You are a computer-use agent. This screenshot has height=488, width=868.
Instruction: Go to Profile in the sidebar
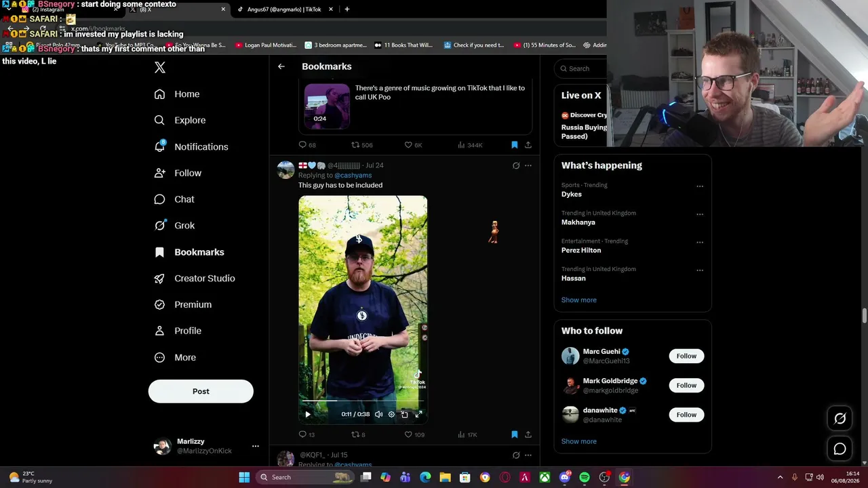(x=178, y=331)
